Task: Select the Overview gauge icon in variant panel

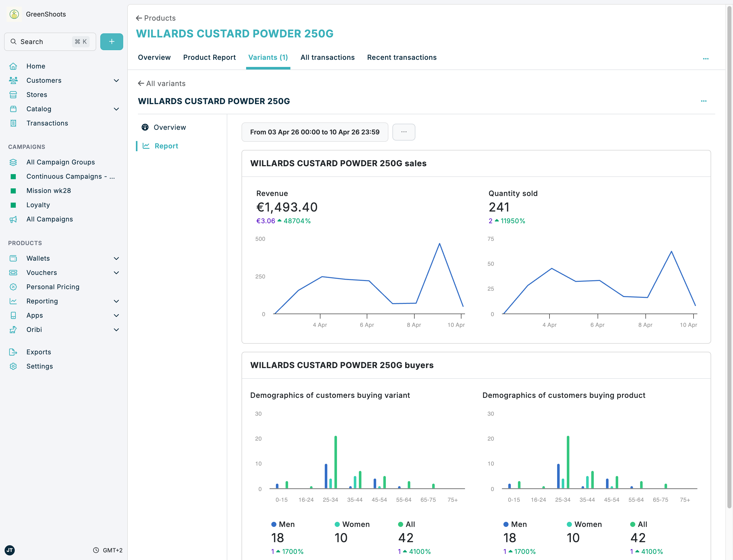Action: click(145, 127)
